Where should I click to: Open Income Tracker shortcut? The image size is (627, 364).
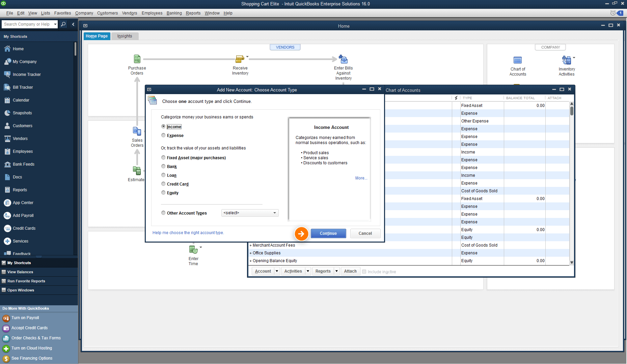click(27, 75)
